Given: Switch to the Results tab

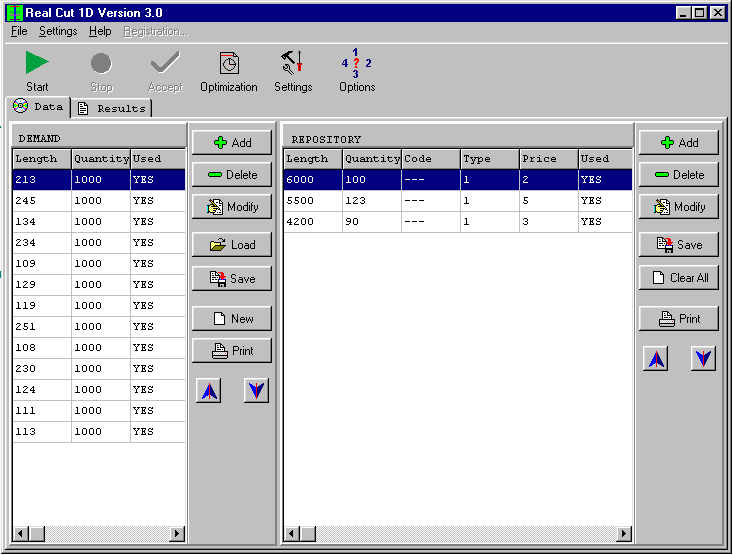Looking at the screenshot, I should 112,108.
